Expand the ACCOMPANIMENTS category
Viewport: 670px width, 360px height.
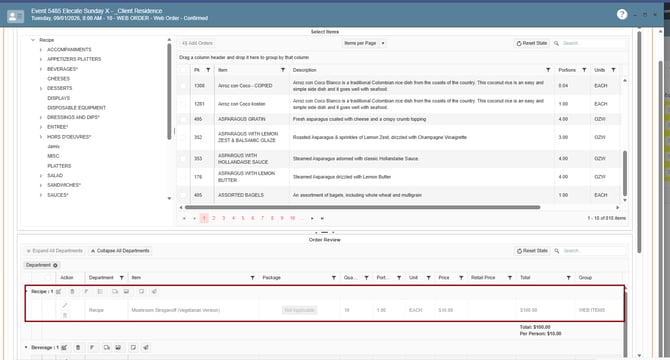pos(41,50)
